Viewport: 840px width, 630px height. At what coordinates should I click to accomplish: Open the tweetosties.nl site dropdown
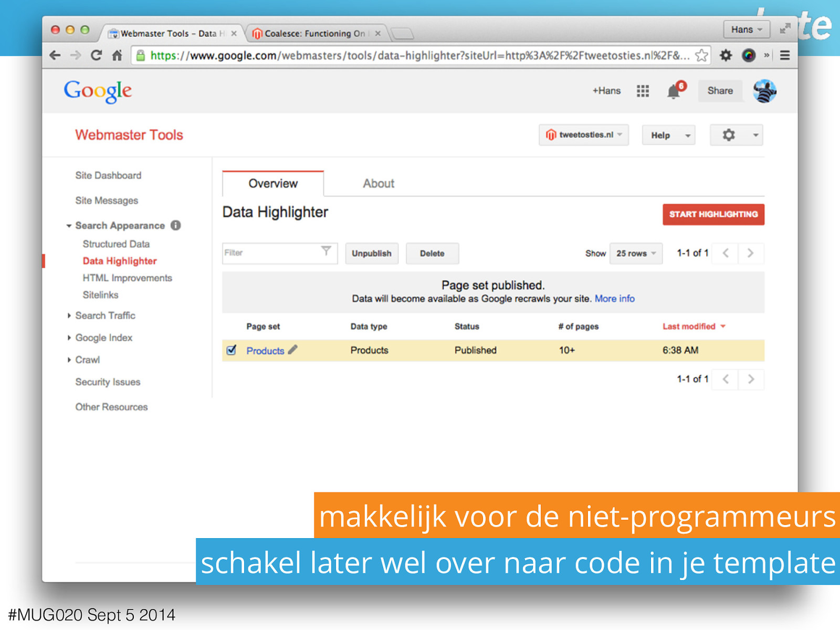click(584, 135)
